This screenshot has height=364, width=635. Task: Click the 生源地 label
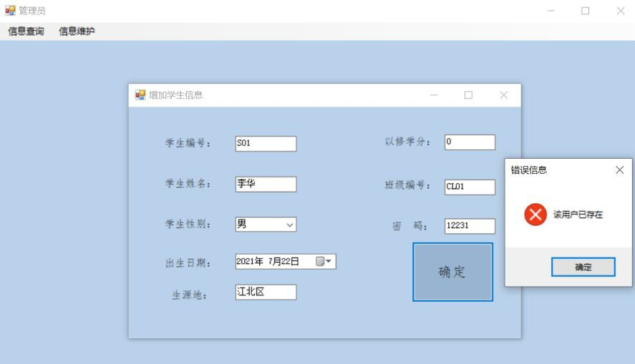[190, 295]
